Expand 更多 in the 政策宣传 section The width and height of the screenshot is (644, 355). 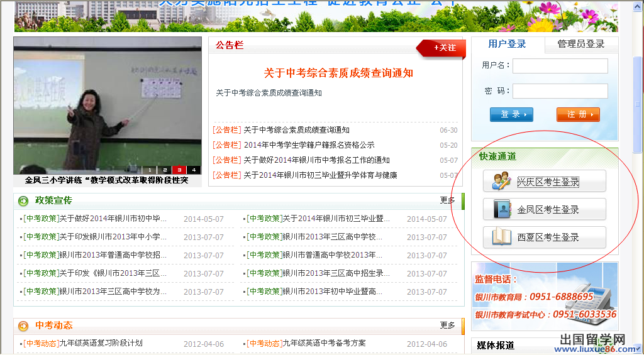click(447, 200)
